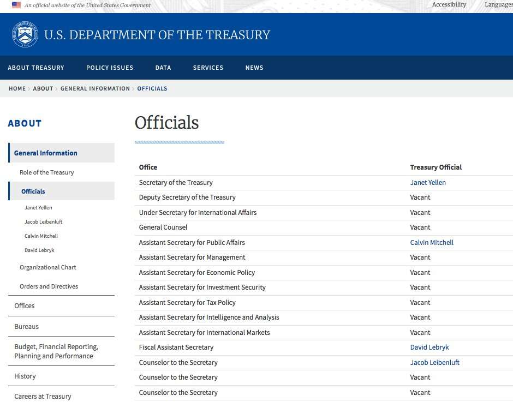513x420 pixels.
Task: Click Assistant Secretary for Economic Policy cell
Action: [197, 273]
